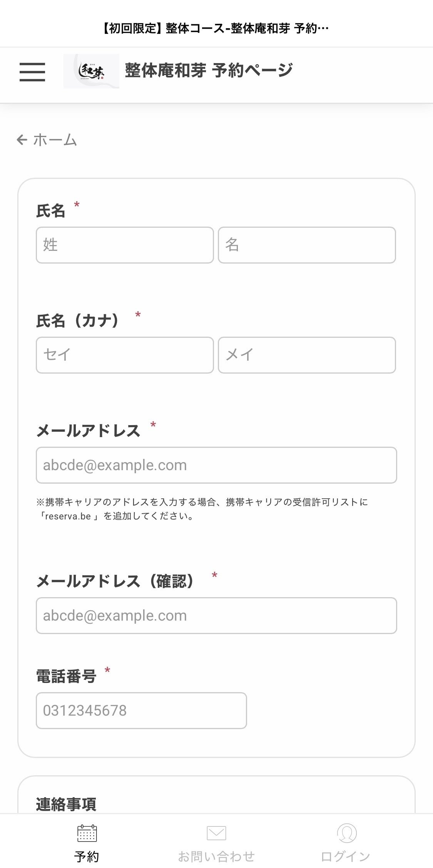This screenshot has height=868, width=433.
Task: Tap the 和芽 logo image
Action: point(91,72)
